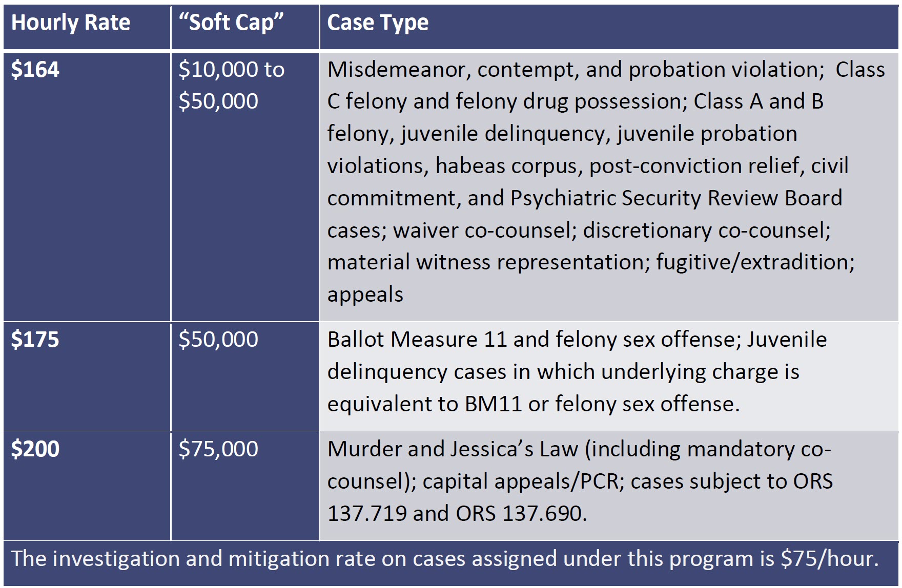Select the $175 hourly rate cell
Viewport: 902px width, 588px height.
[x=35, y=340]
